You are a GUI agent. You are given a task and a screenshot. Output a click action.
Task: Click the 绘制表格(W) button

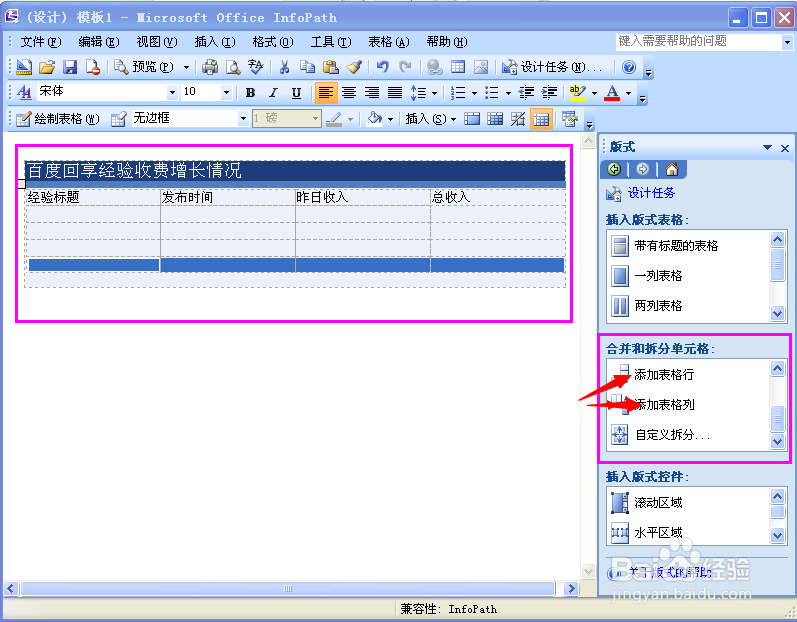[x=57, y=119]
